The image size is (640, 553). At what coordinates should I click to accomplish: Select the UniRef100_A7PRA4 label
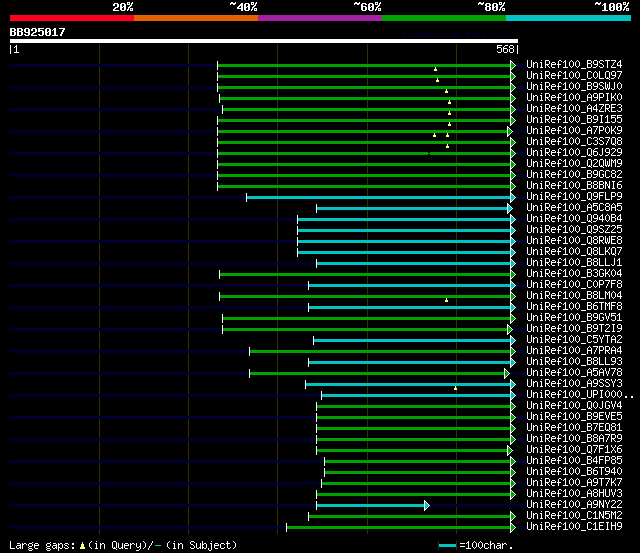pyautogui.click(x=574, y=351)
